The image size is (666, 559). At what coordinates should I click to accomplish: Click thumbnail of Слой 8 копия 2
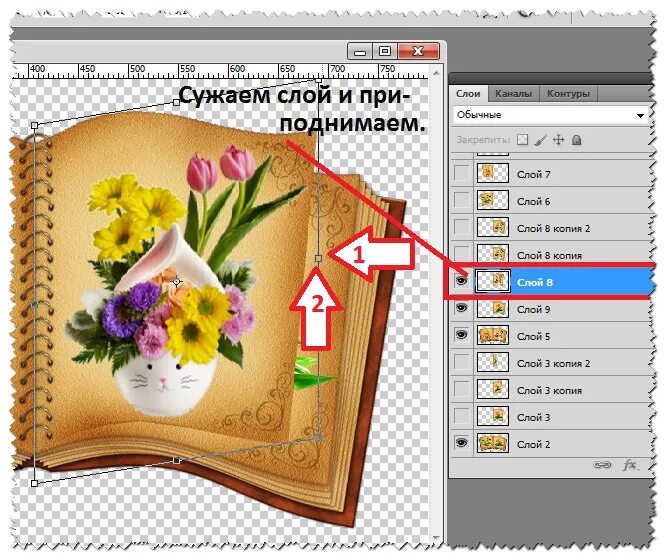493,227
